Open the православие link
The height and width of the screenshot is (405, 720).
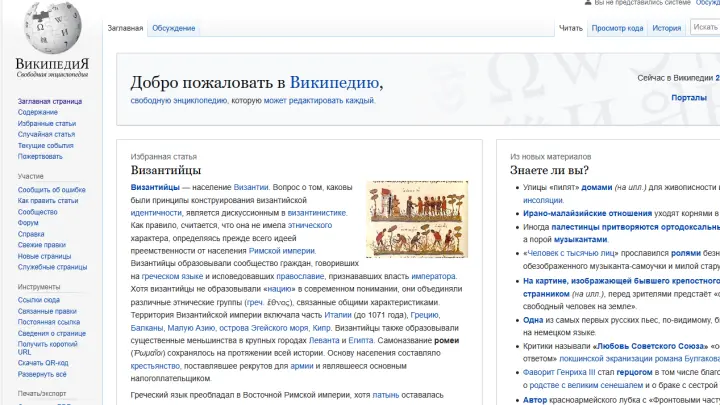click(300, 276)
